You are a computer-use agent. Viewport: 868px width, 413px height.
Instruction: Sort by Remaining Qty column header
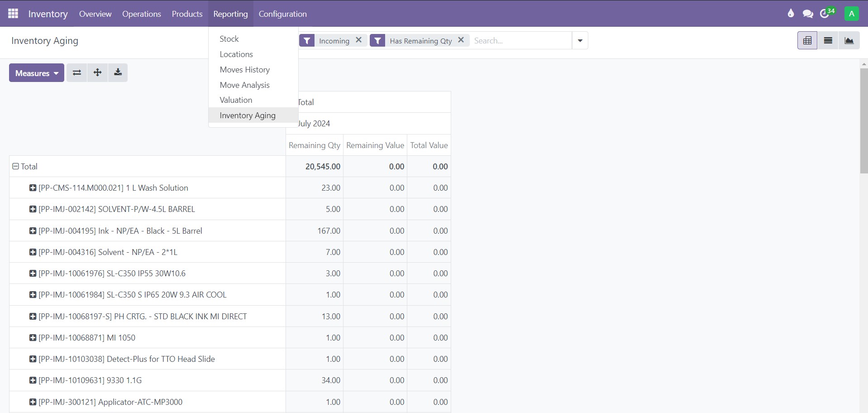click(314, 145)
